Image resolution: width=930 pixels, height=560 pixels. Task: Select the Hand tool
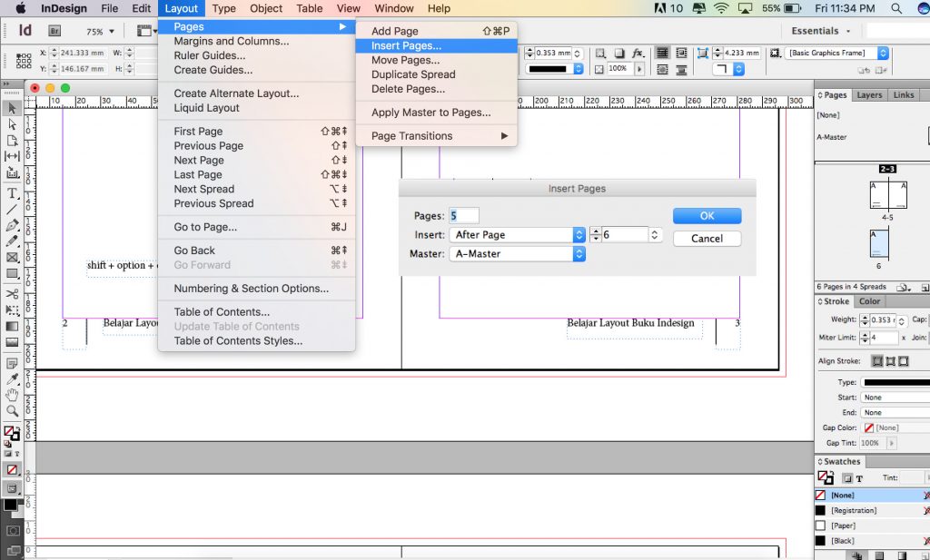(x=12, y=395)
